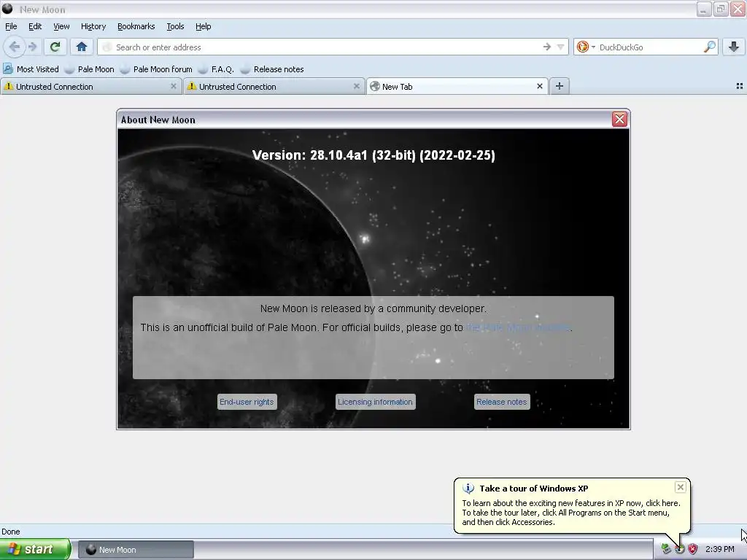
Task: Open the Bookmarks menu
Action: click(x=136, y=26)
